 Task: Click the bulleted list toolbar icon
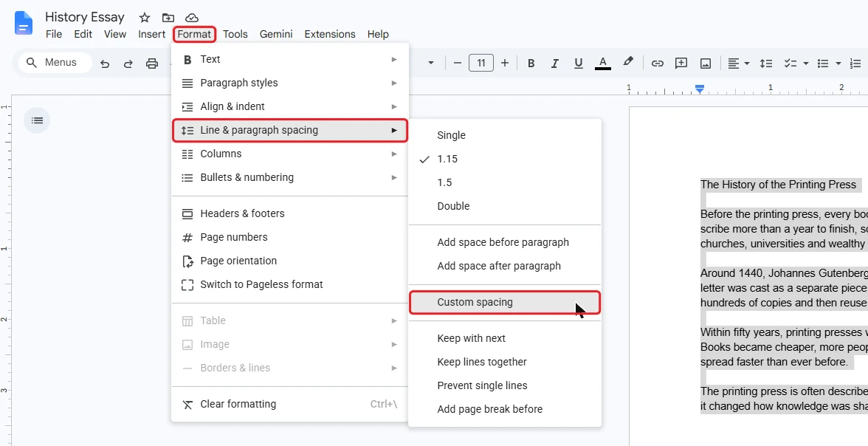(x=823, y=64)
